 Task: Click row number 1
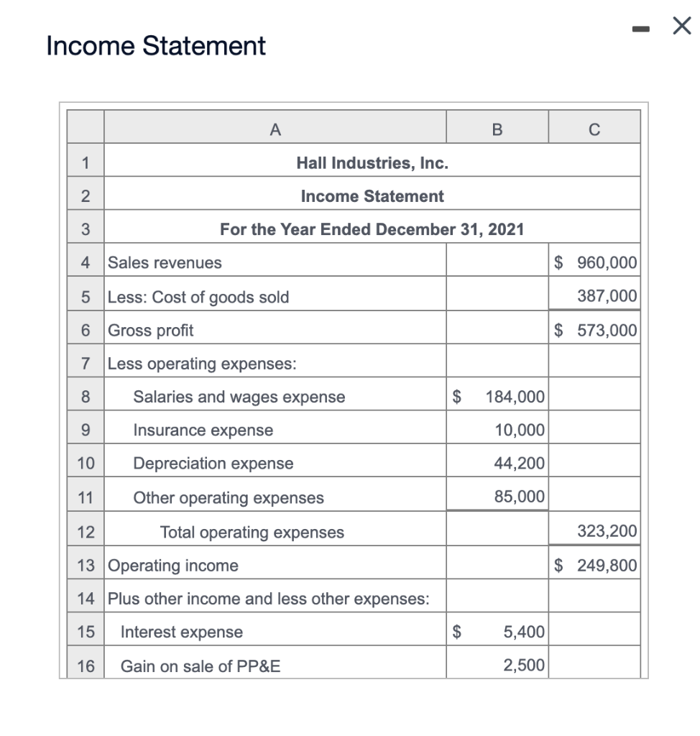[x=85, y=162]
